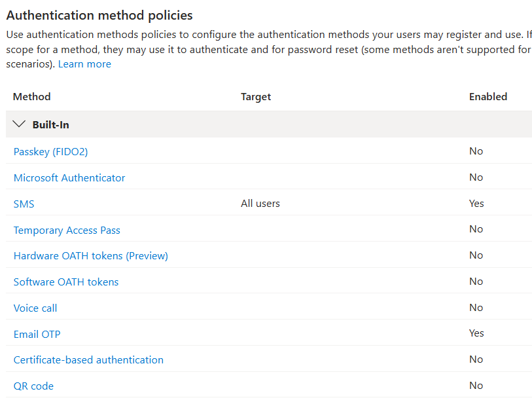The width and height of the screenshot is (532, 404).
Task: Click the No value for Certificate-based authentication
Action: pyautogui.click(x=476, y=359)
